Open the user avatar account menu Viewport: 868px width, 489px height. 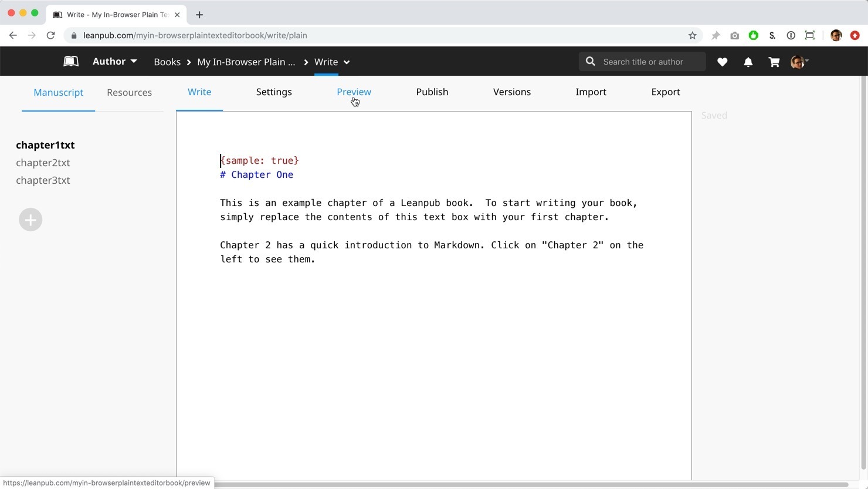coord(799,62)
